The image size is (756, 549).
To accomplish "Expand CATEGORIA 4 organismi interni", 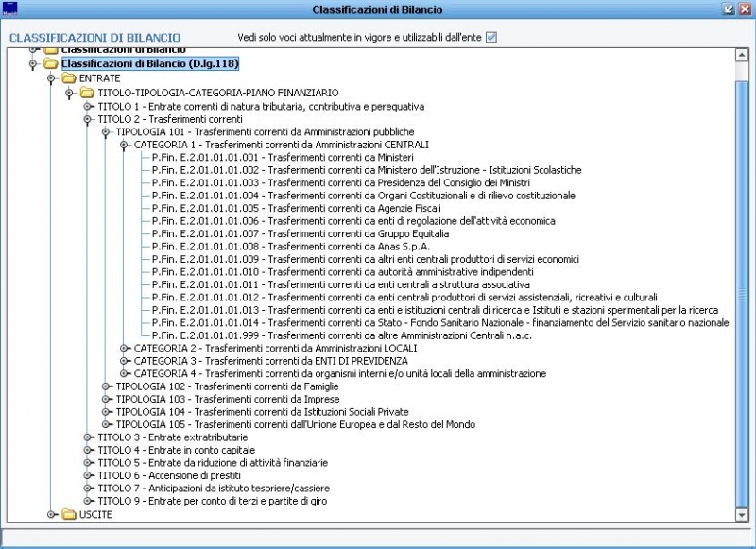I will pyautogui.click(x=124, y=373).
